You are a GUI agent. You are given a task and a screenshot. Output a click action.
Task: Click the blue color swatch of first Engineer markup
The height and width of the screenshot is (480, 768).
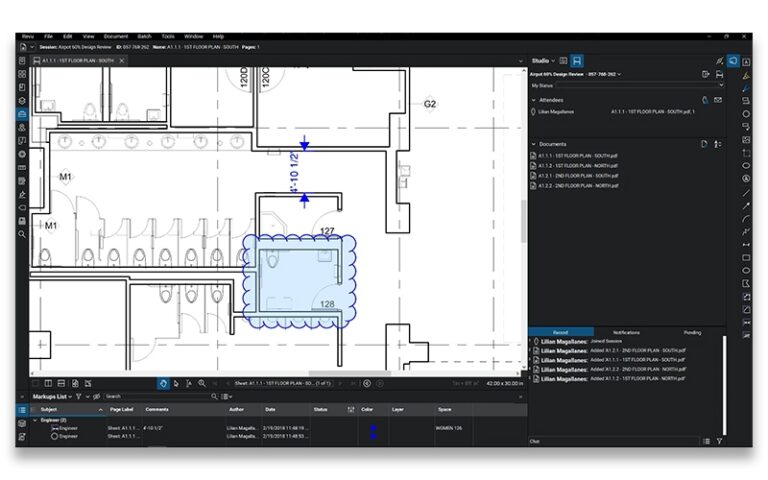coord(374,428)
